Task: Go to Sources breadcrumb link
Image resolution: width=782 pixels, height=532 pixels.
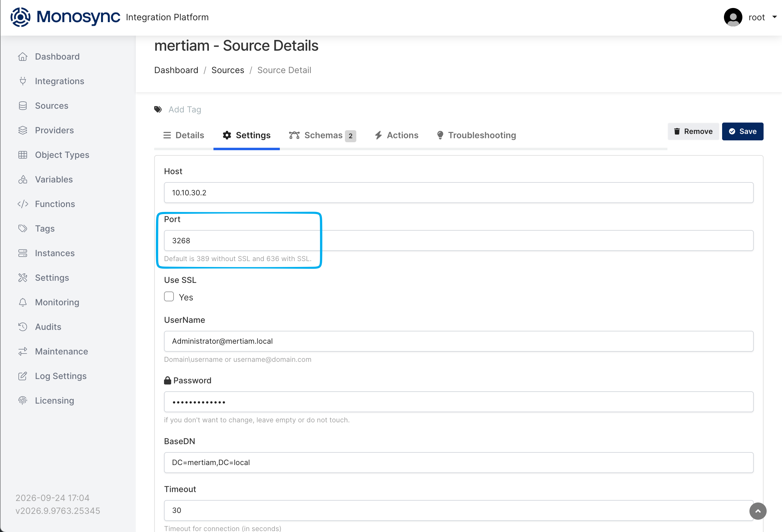Action: [x=228, y=70]
